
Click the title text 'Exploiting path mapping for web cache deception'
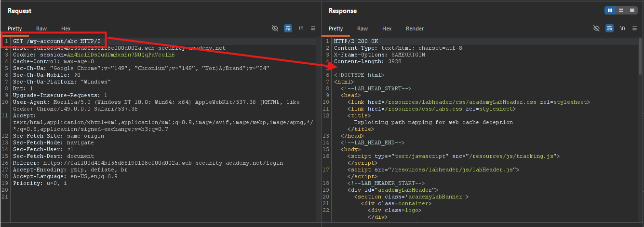click(x=433, y=123)
